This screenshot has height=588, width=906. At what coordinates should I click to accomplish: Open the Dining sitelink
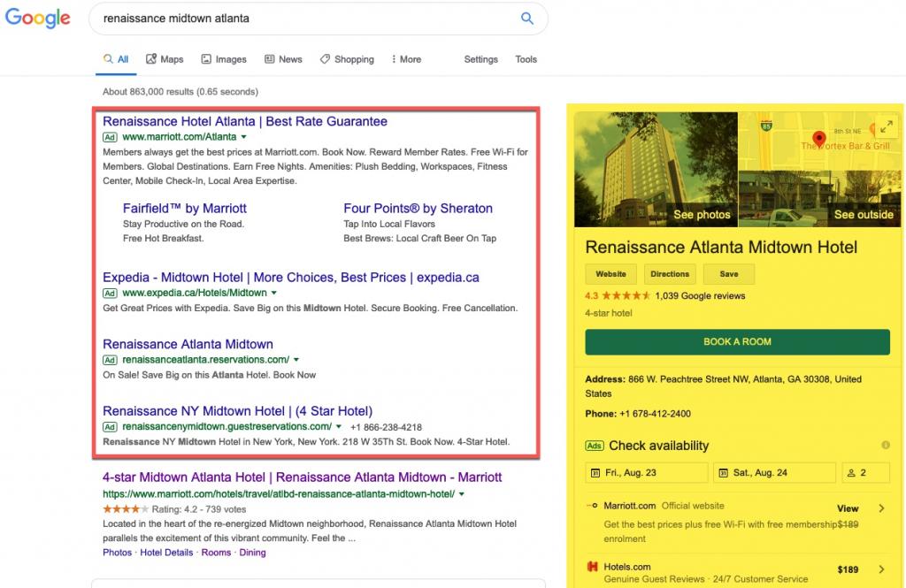[252, 553]
